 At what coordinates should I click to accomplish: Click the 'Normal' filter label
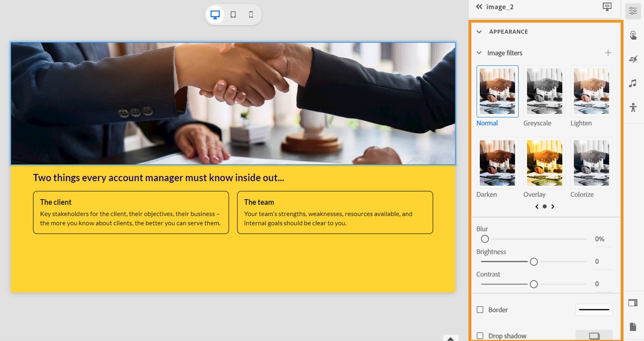487,123
